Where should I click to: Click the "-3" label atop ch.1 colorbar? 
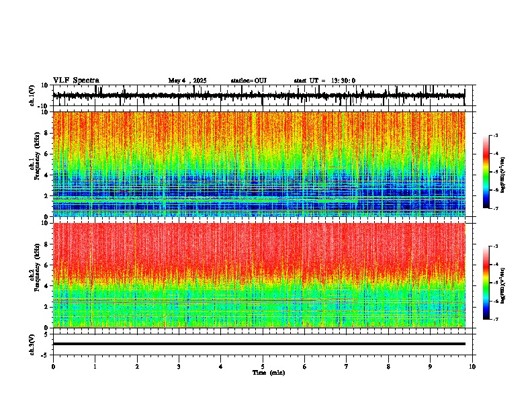pos(495,135)
